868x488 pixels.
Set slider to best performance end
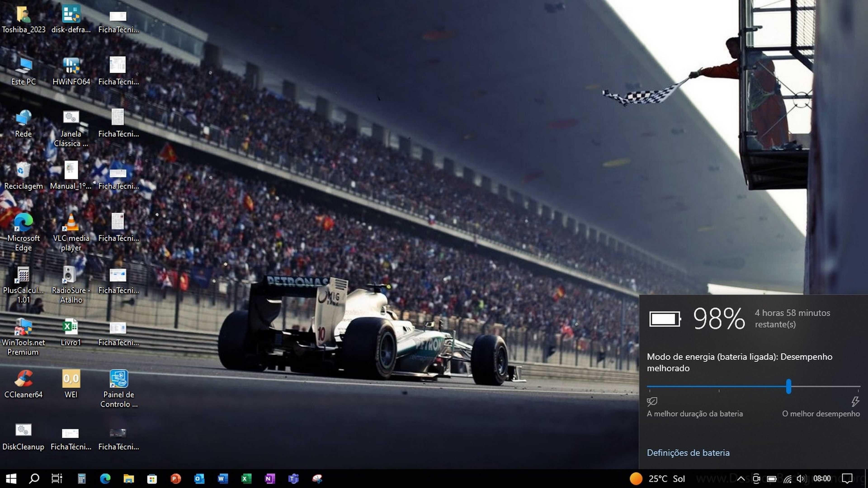click(x=858, y=387)
